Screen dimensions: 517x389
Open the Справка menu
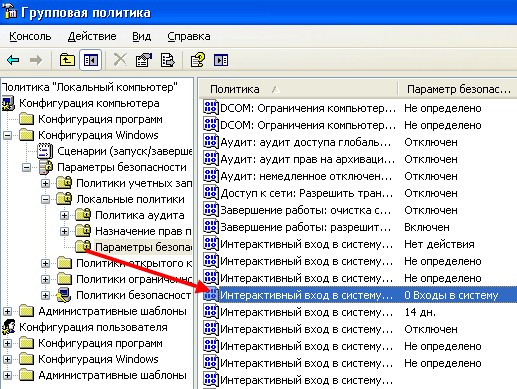pos(189,36)
